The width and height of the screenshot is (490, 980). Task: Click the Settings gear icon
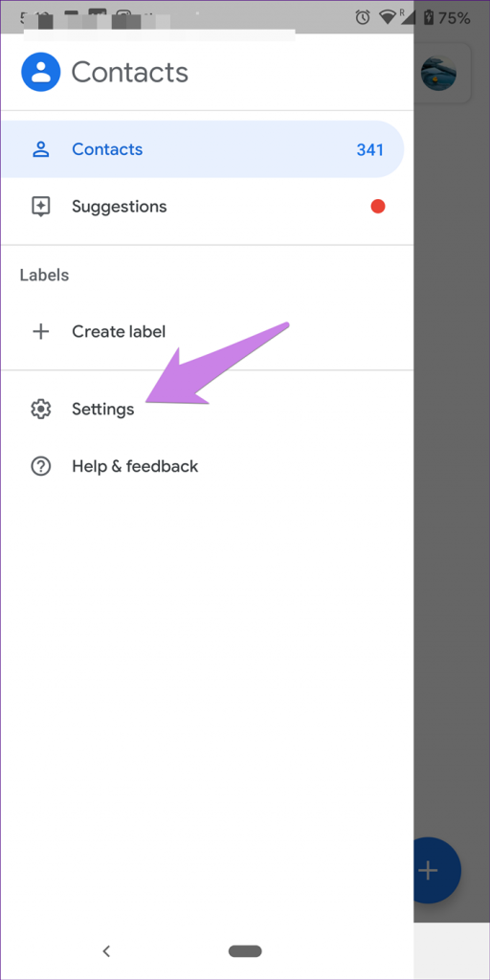pyautogui.click(x=40, y=410)
